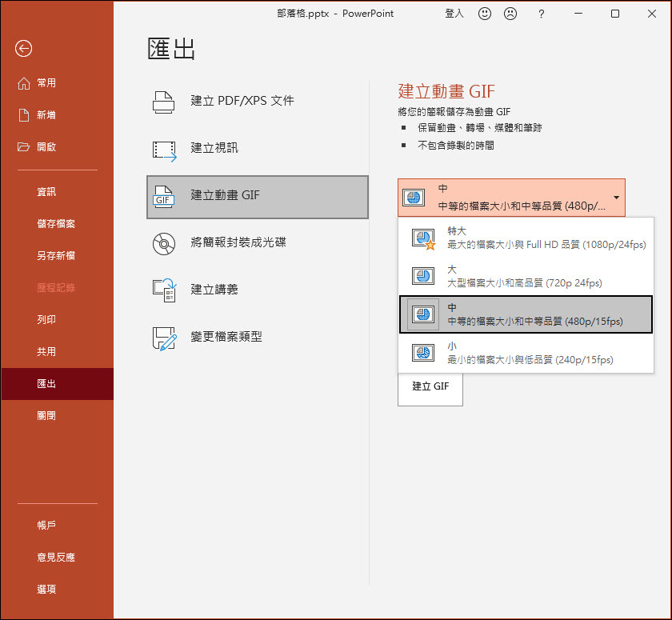Select 建立視訊 export option

pos(257,149)
